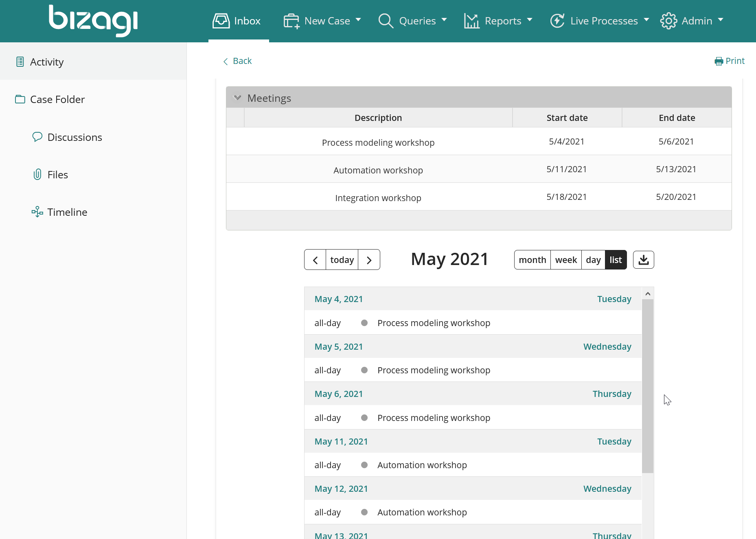
Task: Open the Reports menu
Action: [498, 21]
